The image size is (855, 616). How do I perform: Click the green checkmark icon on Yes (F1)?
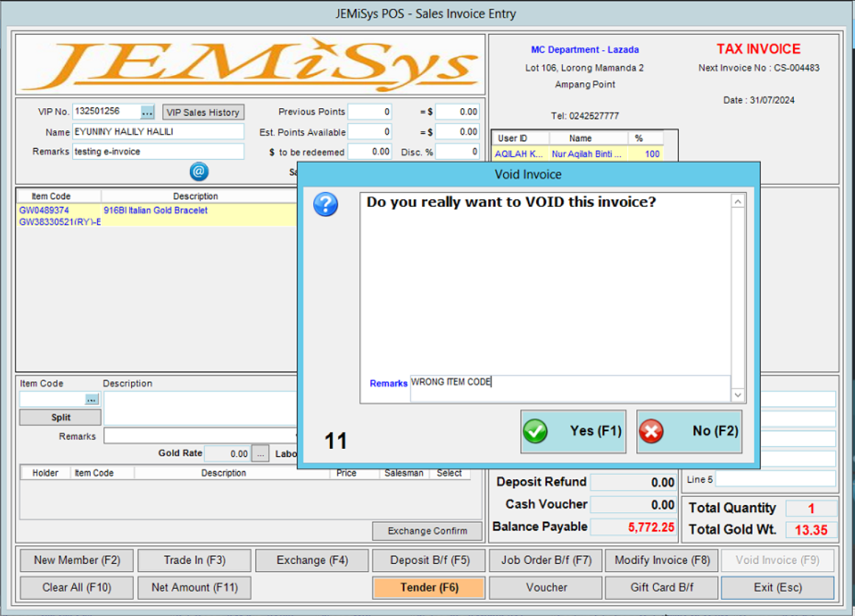pyautogui.click(x=535, y=432)
